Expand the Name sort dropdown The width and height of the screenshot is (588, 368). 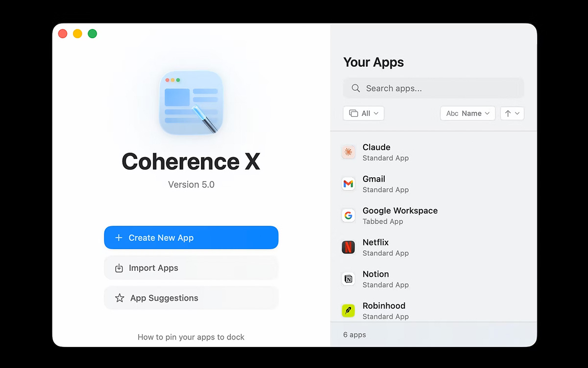point(467,113)
